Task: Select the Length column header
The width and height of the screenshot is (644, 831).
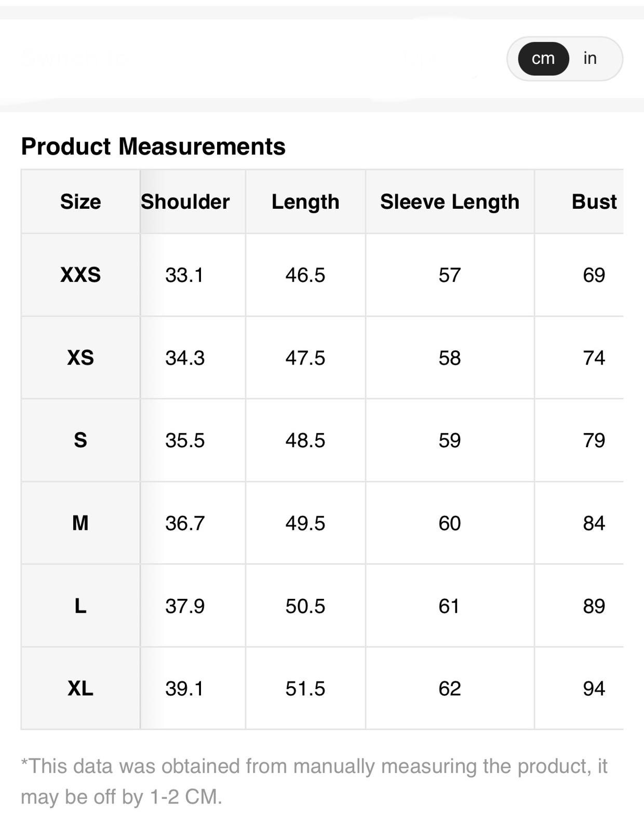Action: [305, 202]
